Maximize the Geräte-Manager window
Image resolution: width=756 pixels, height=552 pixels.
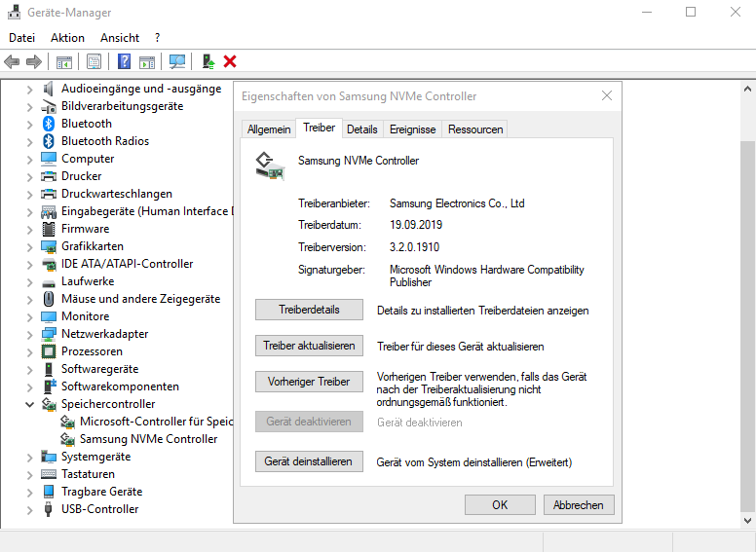(691, 12)
